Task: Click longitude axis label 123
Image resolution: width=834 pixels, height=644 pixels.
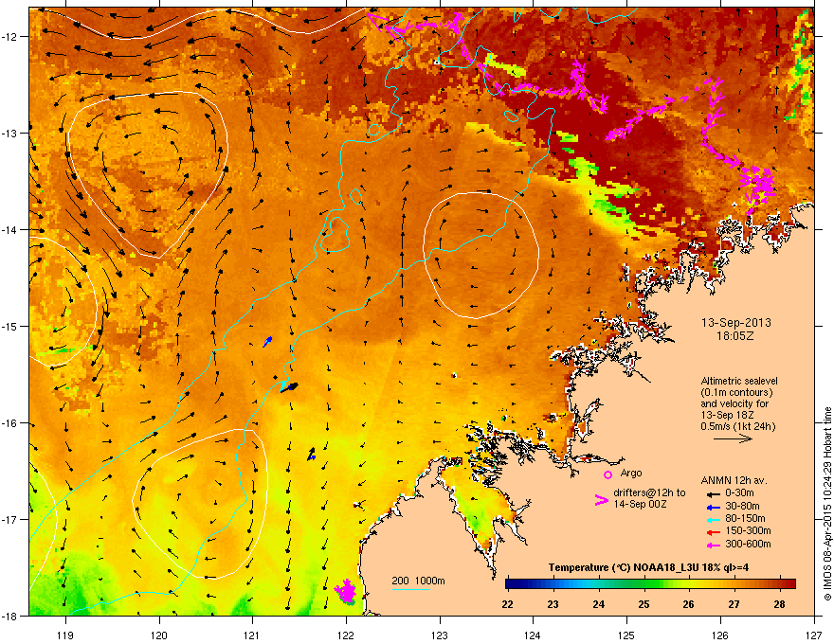Action: point(440,635)
